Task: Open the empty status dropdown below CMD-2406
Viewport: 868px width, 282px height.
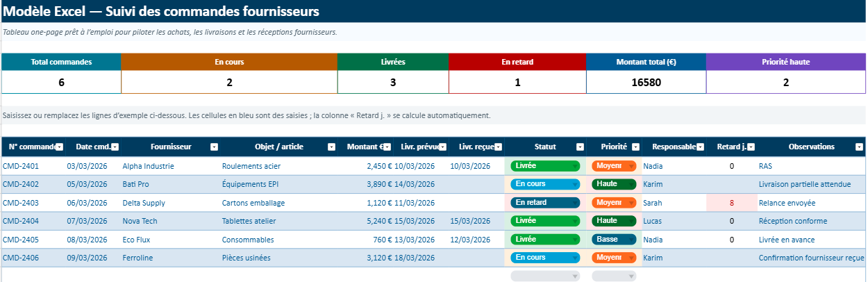Action: (574, 276)
